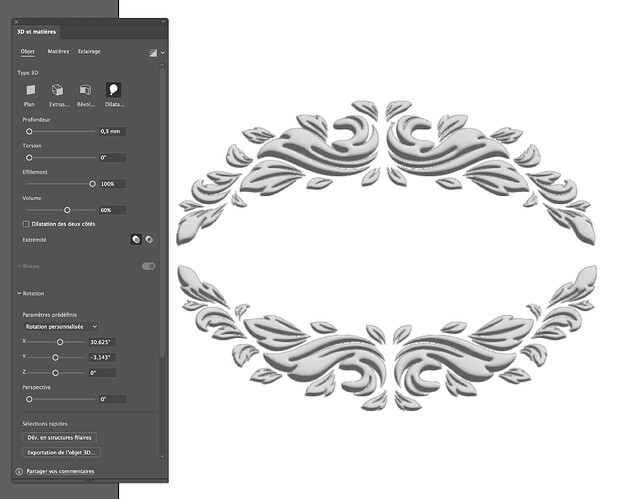This screenshot has height=499, width=622.
Task: Click the render with ray tracing icon
Action: tap(153, 53)
